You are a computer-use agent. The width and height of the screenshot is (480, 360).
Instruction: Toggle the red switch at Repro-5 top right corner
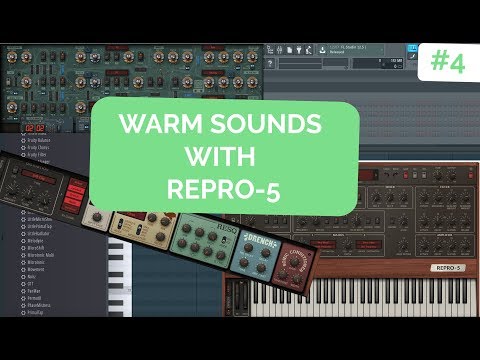point(471,175)
